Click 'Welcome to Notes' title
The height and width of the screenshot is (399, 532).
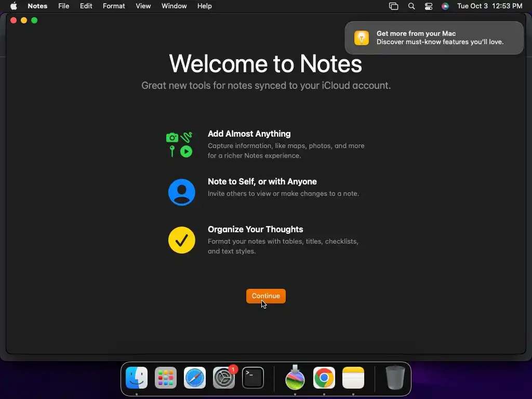pyautogui.click(x=265, y=64)
